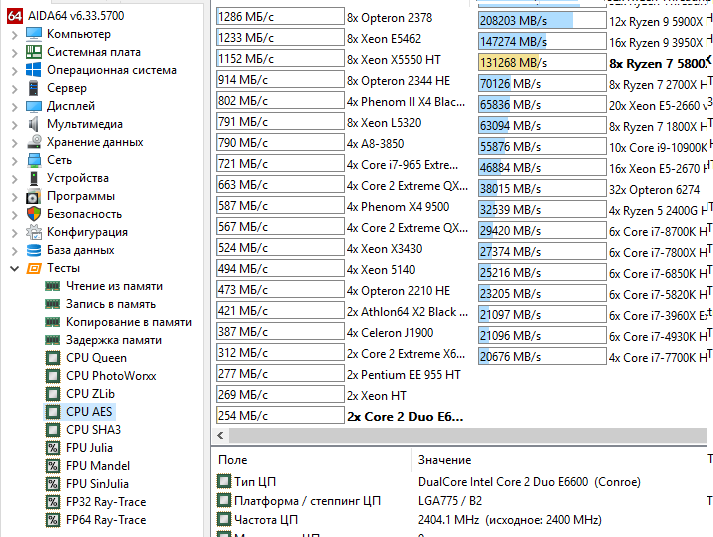Expand the Компьютер tree node

15,35
